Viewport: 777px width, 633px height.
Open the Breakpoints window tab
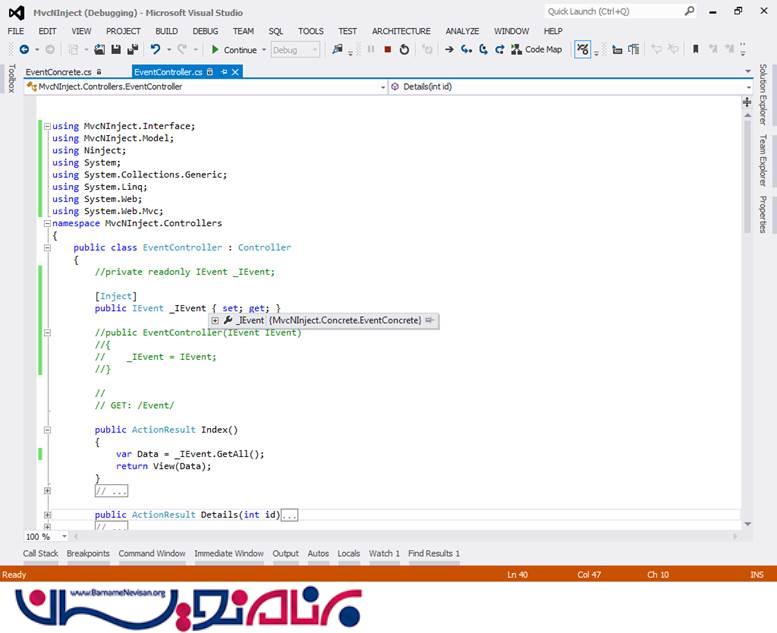tap(88, 553)
